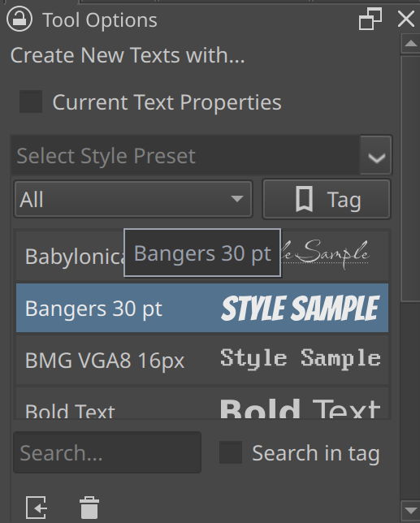
Task: Click the scrollbar down arrow
Action: coord(410,510)
